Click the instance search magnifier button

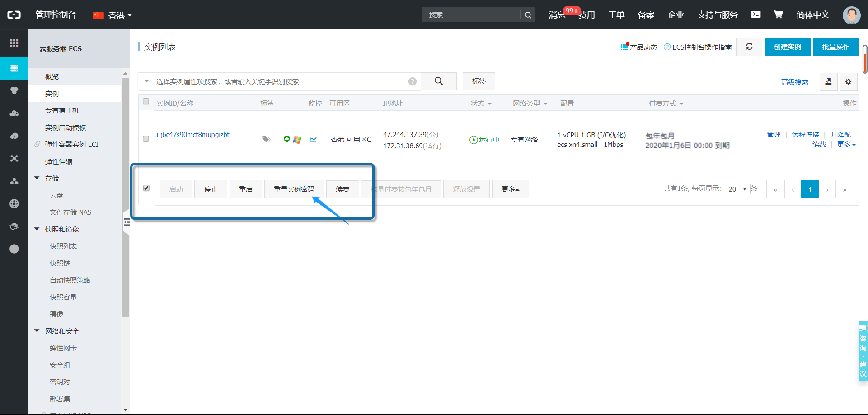[439, 81]
